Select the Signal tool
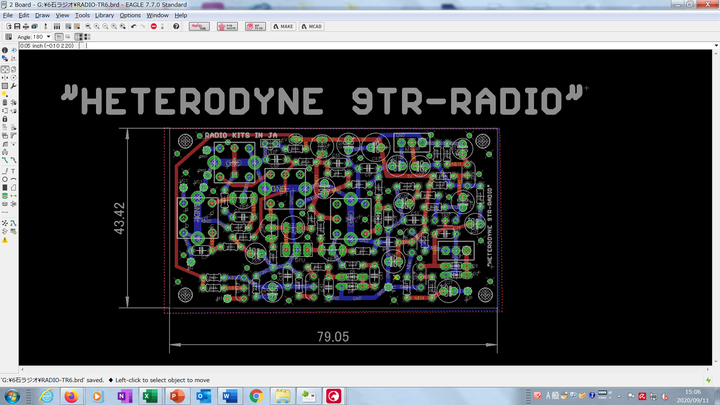 coord(13,196)
